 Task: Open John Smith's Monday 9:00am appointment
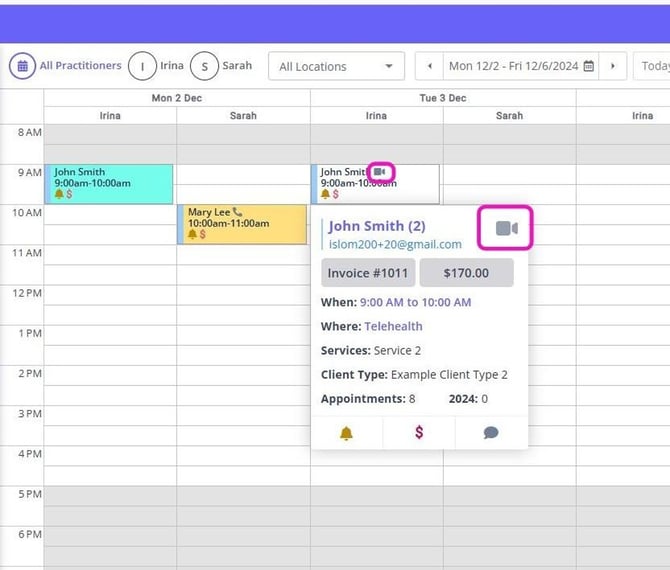tap(109, 184)
